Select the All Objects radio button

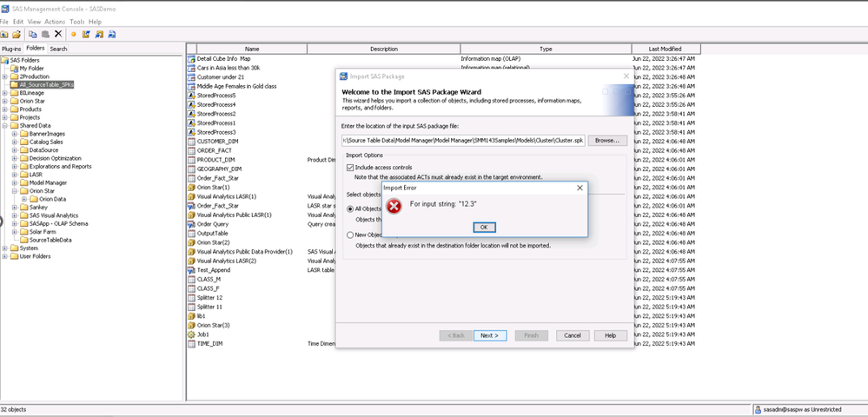(x=350, y=208)
